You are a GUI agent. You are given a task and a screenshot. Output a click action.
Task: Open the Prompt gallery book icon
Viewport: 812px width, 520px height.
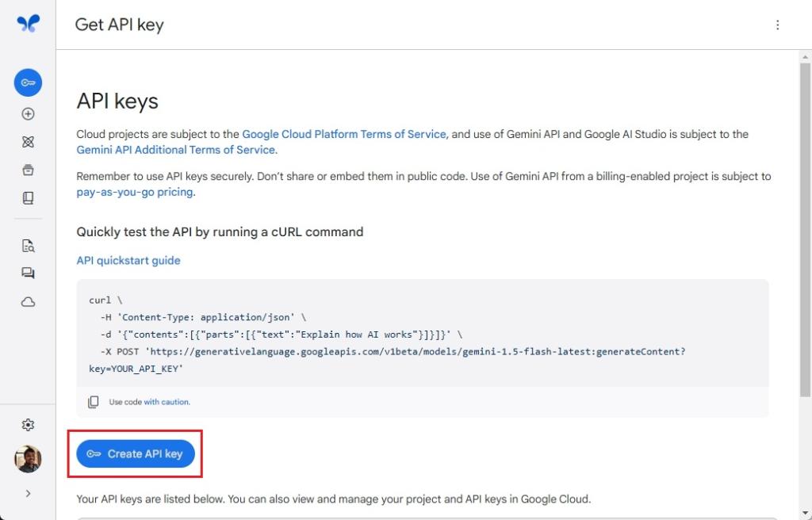click(28, 198)
